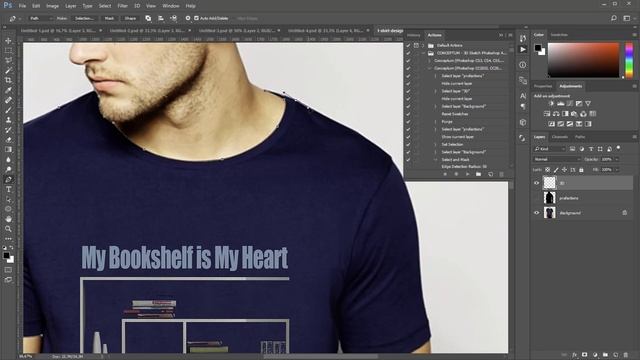Switch to the Swatches tab
The image size is (640, 360).
pyautogui.click(x=559, y=35)
